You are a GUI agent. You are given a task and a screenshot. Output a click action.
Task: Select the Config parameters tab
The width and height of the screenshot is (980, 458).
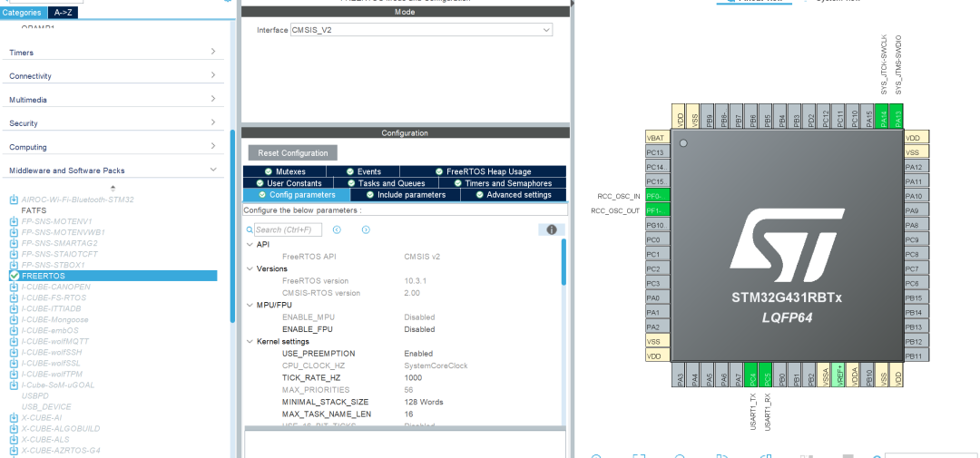pos(297,195)
